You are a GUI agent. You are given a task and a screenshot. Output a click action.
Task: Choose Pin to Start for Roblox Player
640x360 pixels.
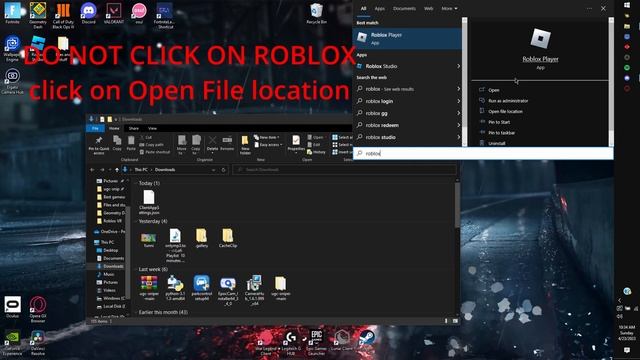tap(499, 122)
